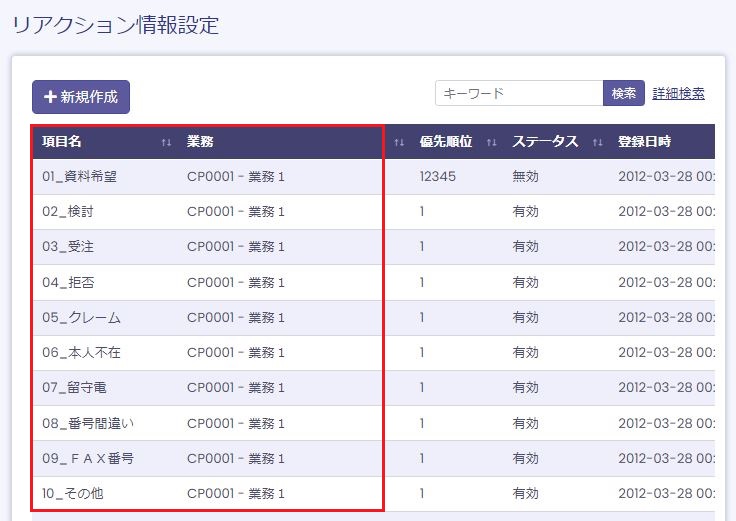Choose the 10_その他 entry
Screen dimensions: 736x521
click(73, 494)
